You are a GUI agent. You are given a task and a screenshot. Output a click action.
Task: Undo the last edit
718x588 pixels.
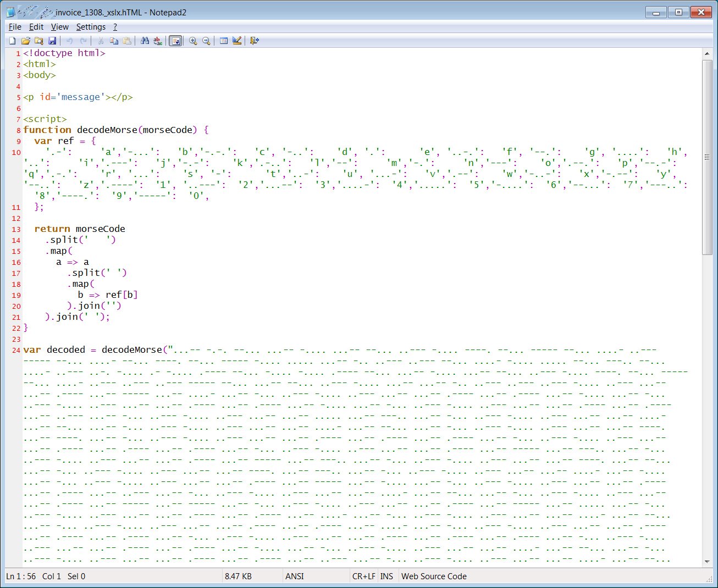coord(69,40)
